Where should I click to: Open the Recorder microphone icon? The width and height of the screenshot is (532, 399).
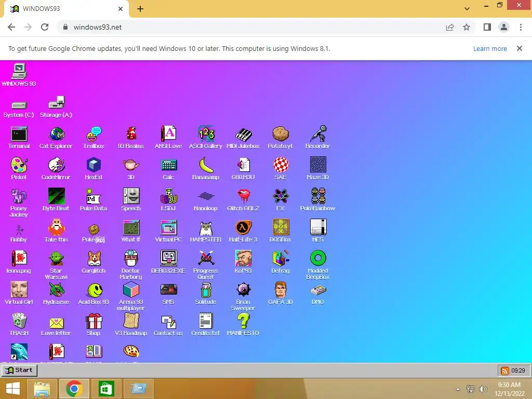point(317,137)
